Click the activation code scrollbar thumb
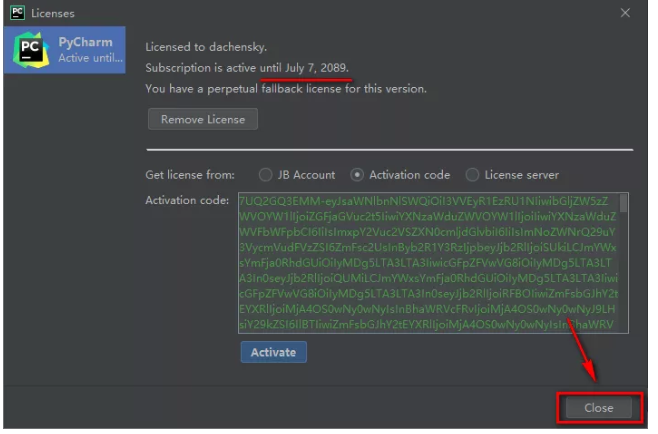The image size is (658, 434). 624,203
